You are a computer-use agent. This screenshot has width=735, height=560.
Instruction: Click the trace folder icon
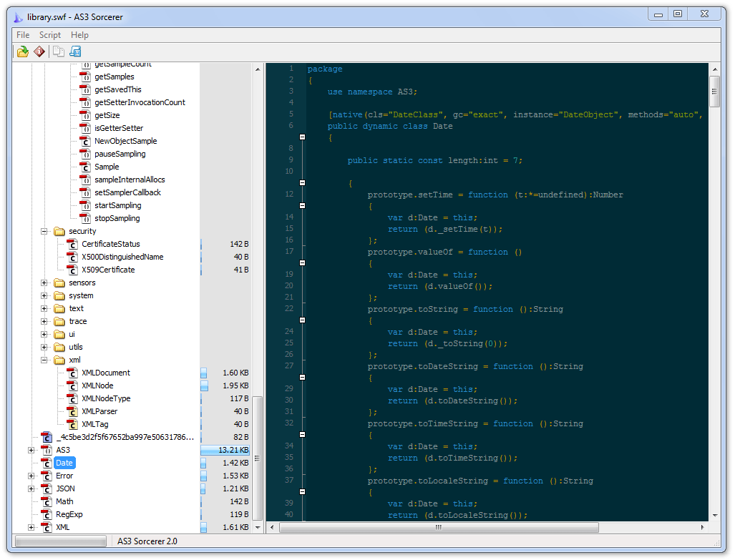click(x=59, y=321)
